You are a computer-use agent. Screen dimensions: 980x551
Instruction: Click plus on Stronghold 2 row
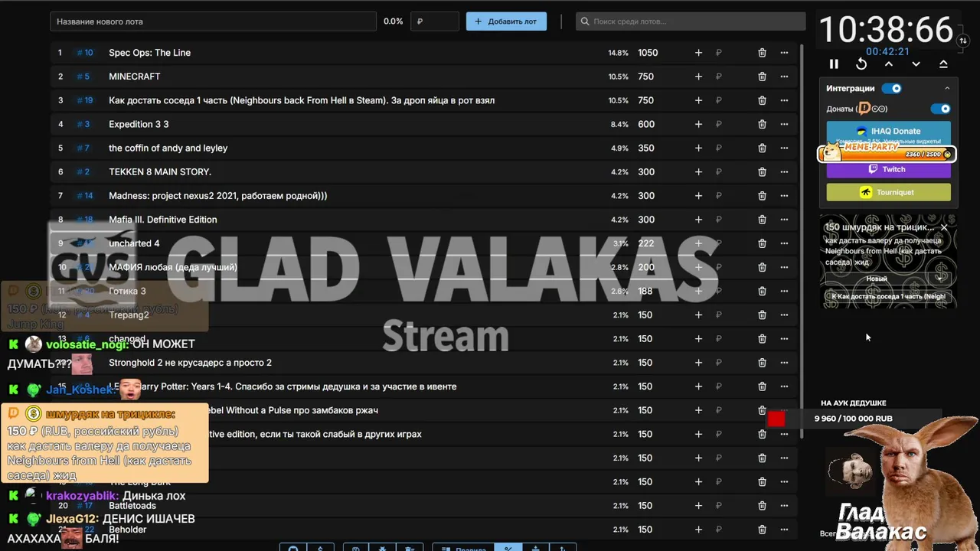coord(698,363)
